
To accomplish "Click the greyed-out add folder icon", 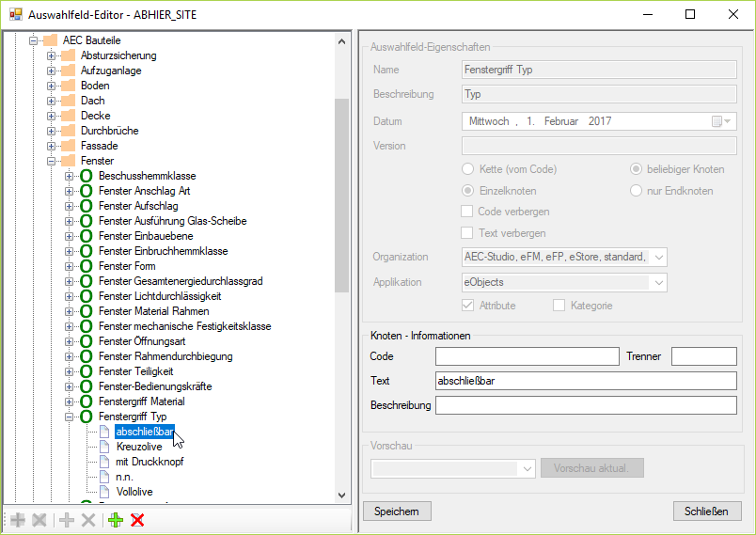I will click(x=18, y=520).
